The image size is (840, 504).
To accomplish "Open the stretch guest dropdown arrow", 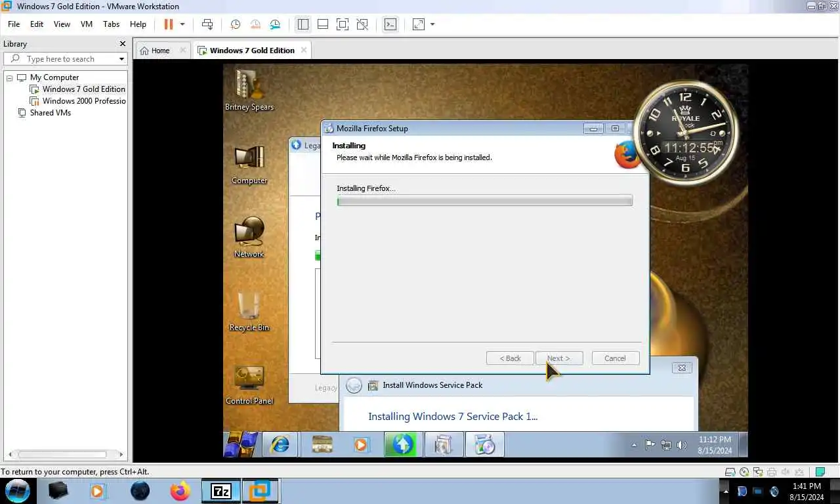I will pyautogui.click(x=432, y=24).
